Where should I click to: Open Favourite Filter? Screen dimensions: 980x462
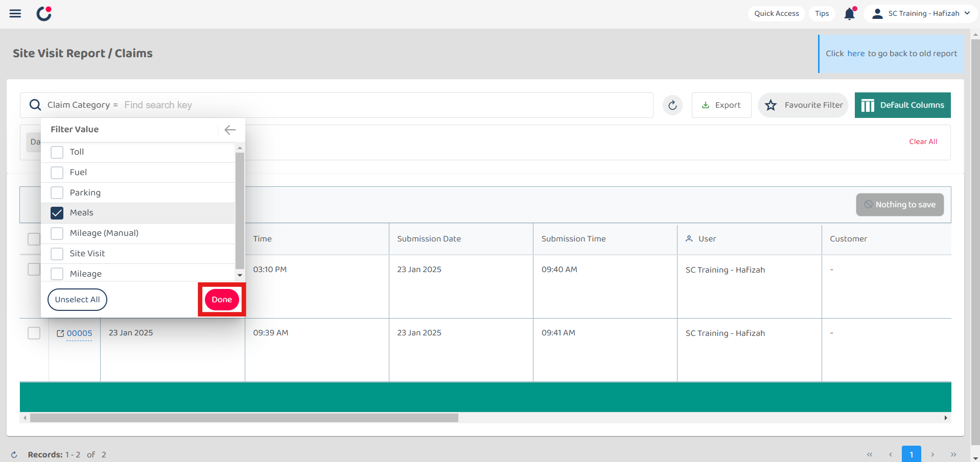coord(803,105)
